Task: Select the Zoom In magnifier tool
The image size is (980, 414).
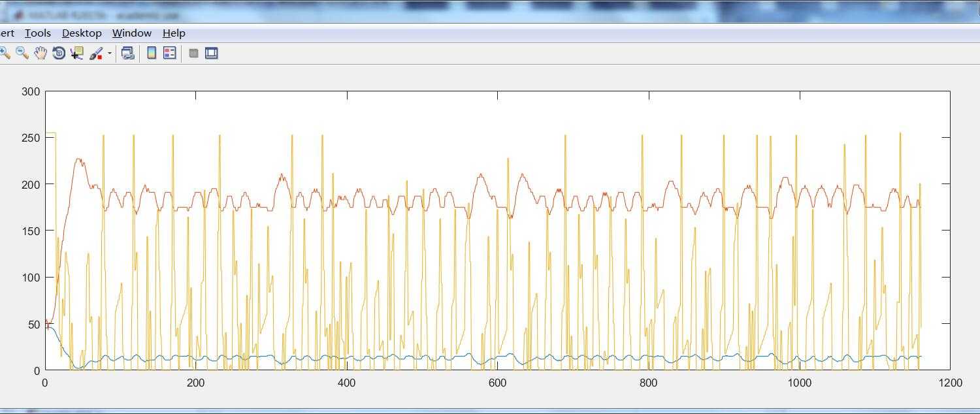Action: pyautogui.click(x=4, y=54)
